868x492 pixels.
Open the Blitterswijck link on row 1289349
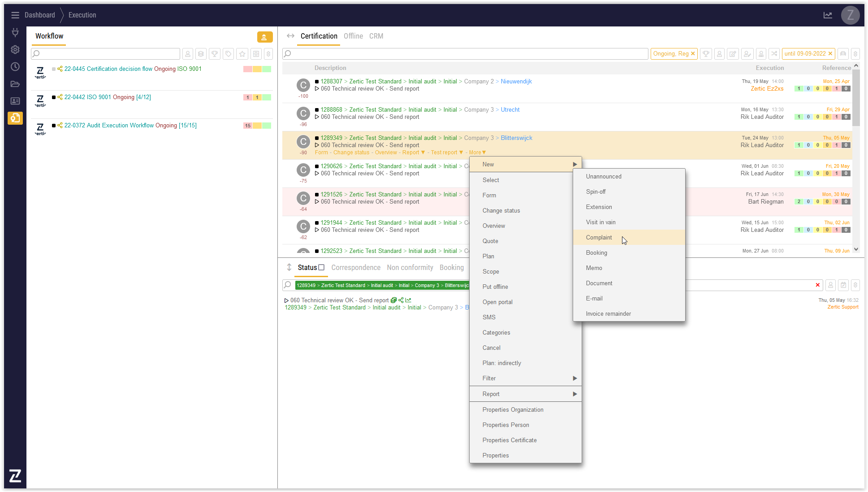point(516,138)
